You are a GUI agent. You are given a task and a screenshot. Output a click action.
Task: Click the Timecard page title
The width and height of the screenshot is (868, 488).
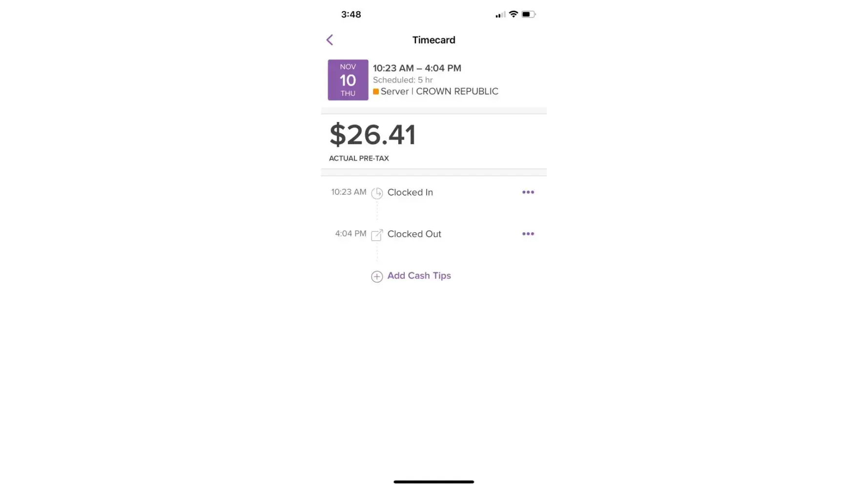coord(434,40)
